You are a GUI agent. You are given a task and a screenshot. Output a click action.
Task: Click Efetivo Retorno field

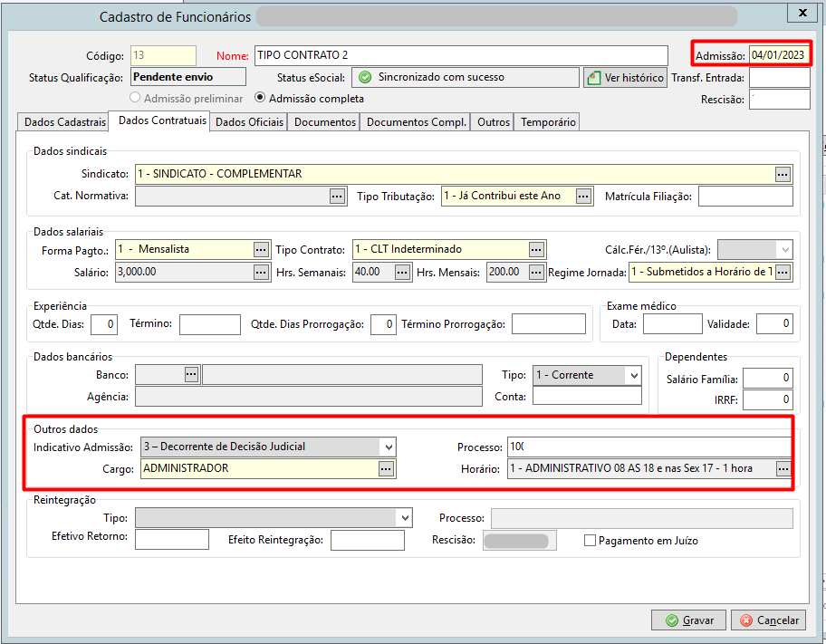pos(172,540)
